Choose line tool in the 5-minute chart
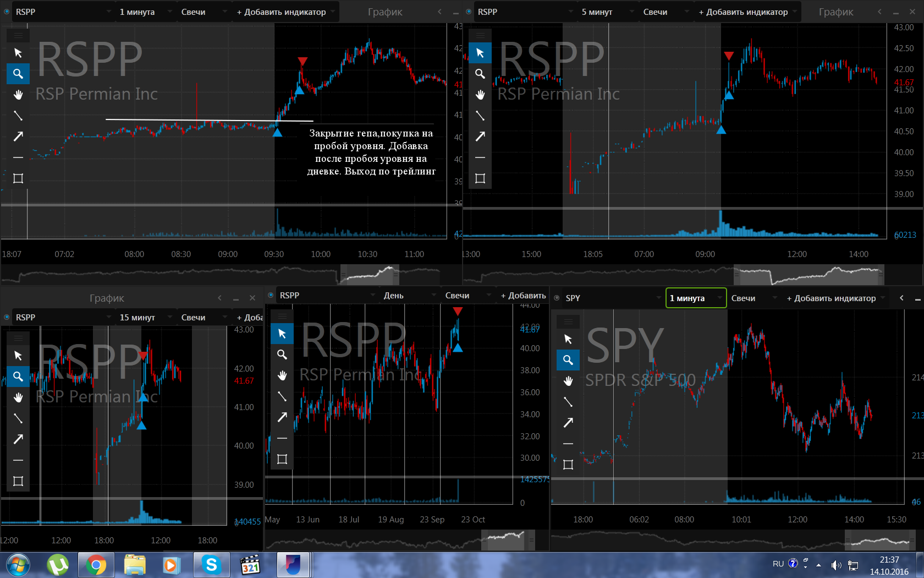The image size is (924, 578). click(x=480, y=116)
